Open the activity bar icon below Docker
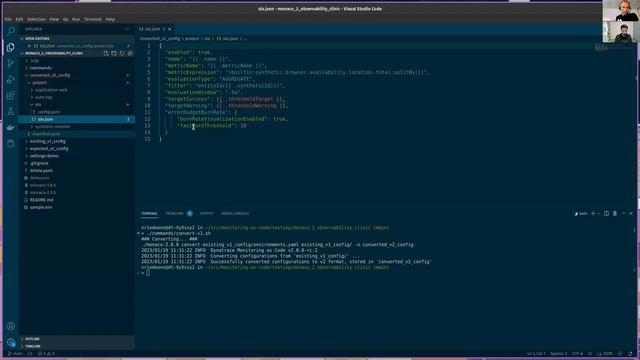 pyautogui.click(x=11, y=143)
